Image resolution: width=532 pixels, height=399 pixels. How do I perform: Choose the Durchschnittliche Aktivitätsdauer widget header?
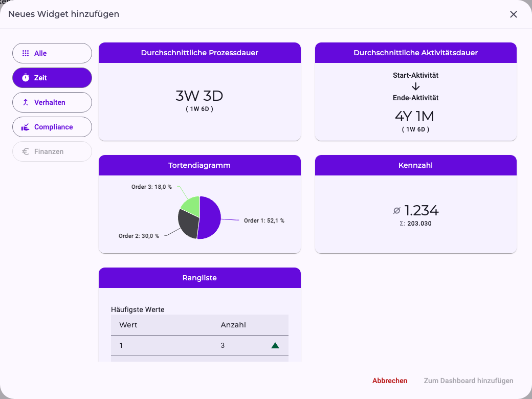point(415,53)
